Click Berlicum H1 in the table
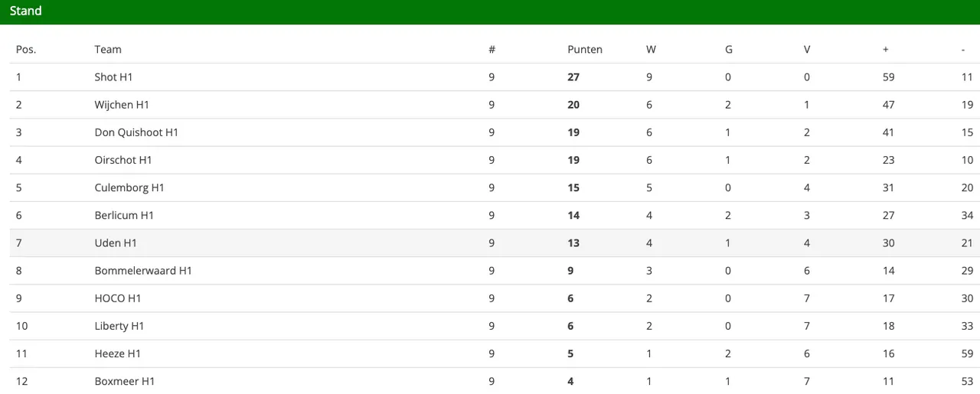 [x=124, y=215]
